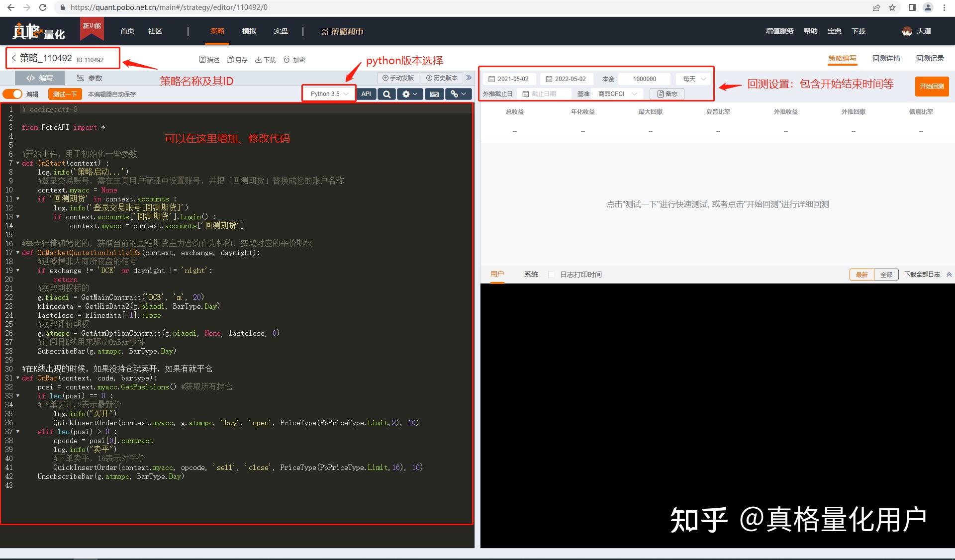Screen dimensions: 955x560
Task: Open the Python 3.5 version dropdown
Action: (328, 93)
